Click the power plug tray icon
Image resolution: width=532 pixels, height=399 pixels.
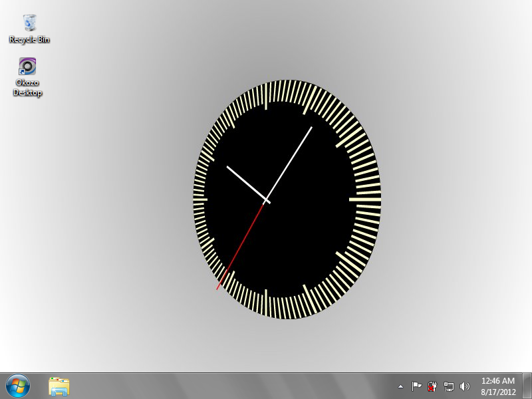click(x=432, y=386)
